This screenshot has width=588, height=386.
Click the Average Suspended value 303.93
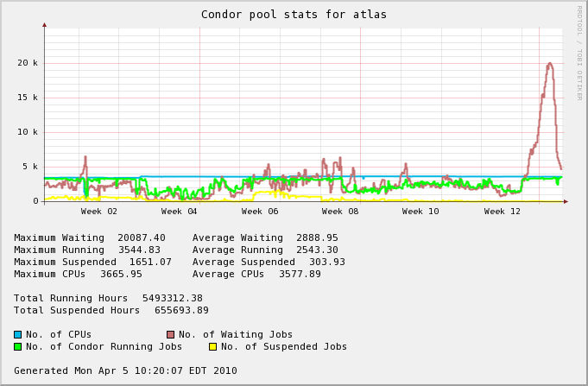tap(327, 262)
